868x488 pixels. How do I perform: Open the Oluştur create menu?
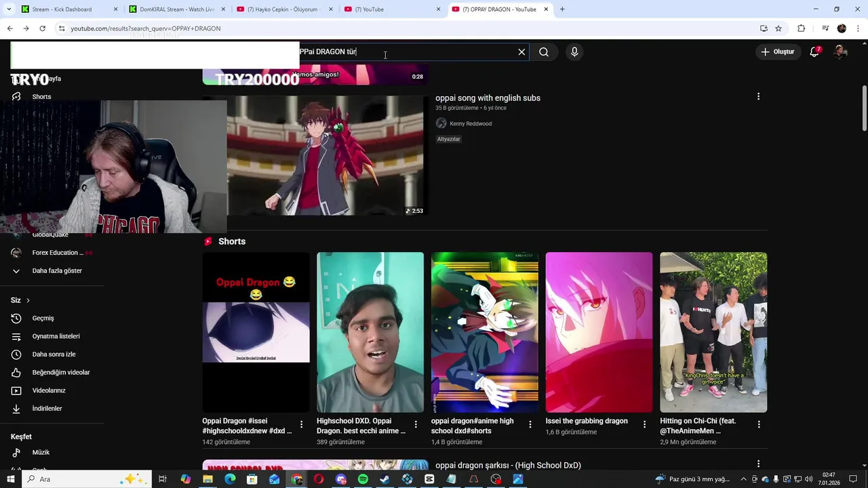click(x=777, y=52)
